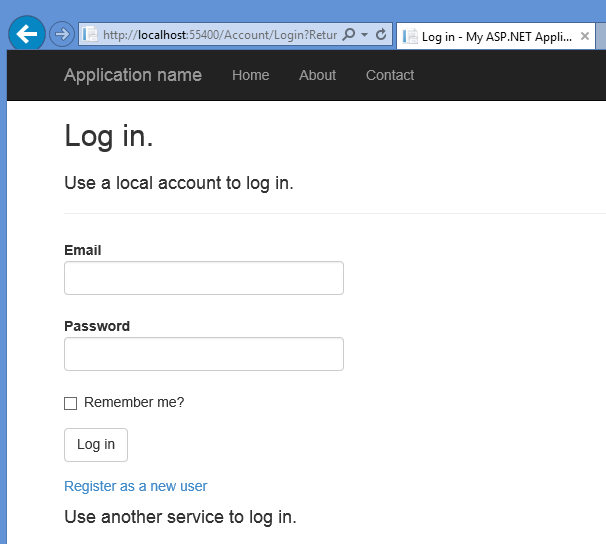Image resolution: width=606 pixels, height=544 pixels.
Task: Tick the Remember me checkbox
Action: point(70,403)
